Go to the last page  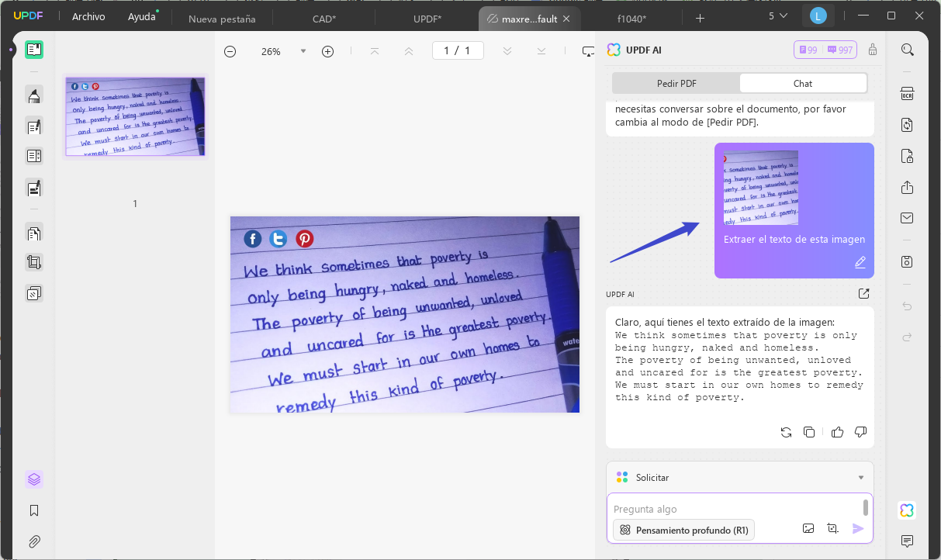point(541,51)
